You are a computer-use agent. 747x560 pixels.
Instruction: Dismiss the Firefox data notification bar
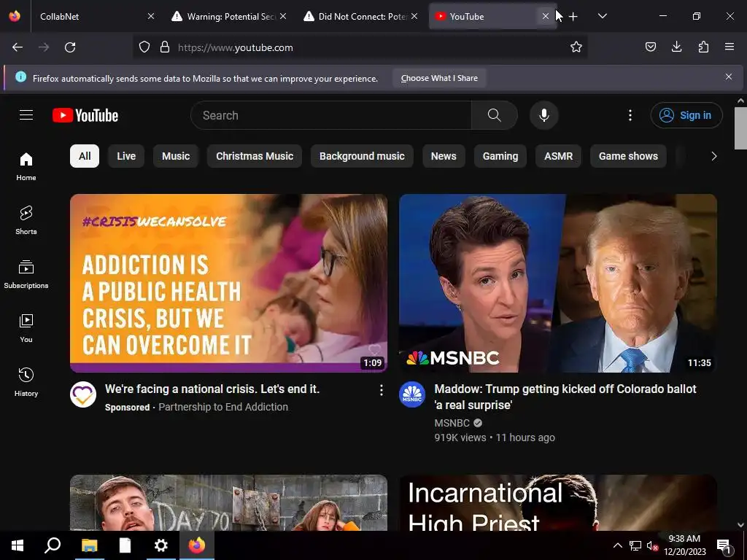729,77
